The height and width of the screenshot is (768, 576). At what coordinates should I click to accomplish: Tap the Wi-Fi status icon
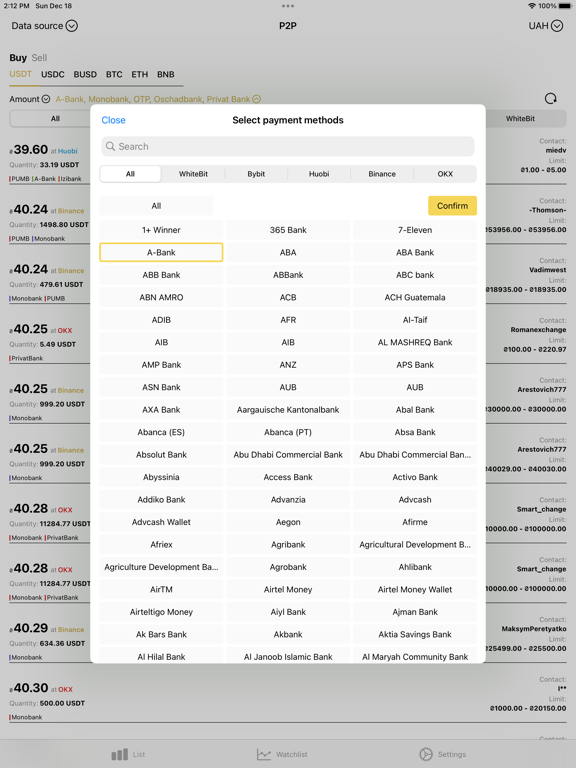click(532, 6)
